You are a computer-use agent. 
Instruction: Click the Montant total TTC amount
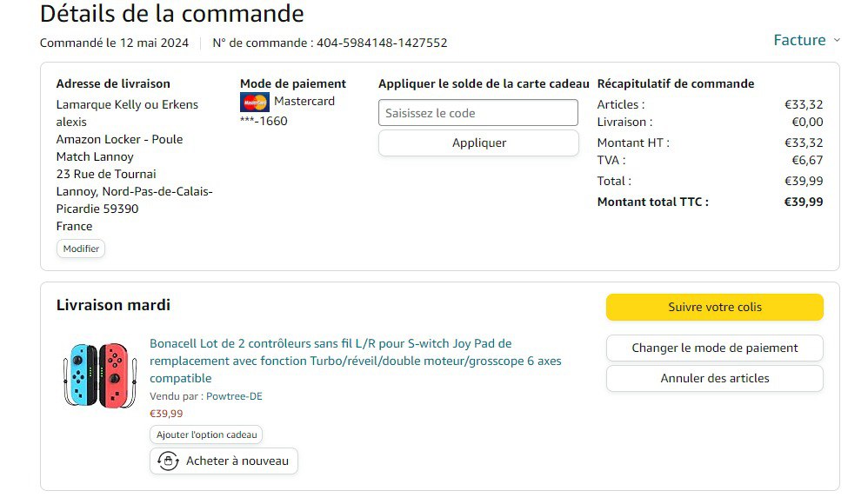point(803,202)
